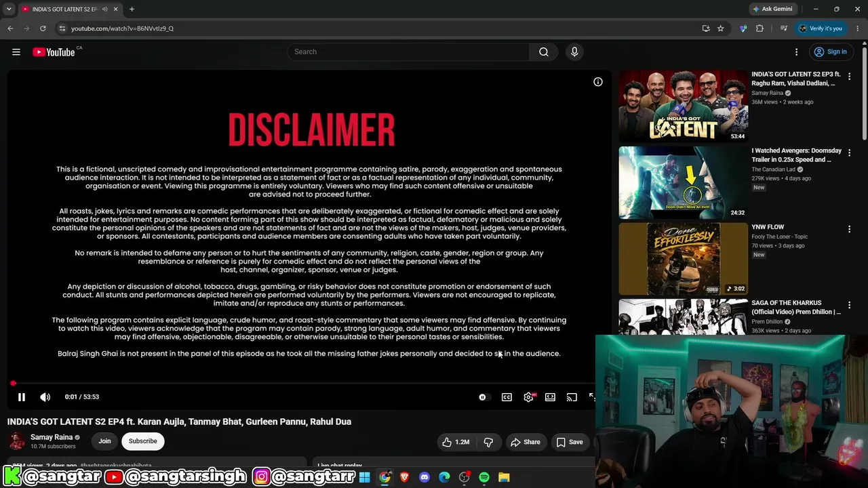Image resolution: width=868 pixels, height=488 pixels.
Task: Open a new browser tab
Action: [132, 9]
